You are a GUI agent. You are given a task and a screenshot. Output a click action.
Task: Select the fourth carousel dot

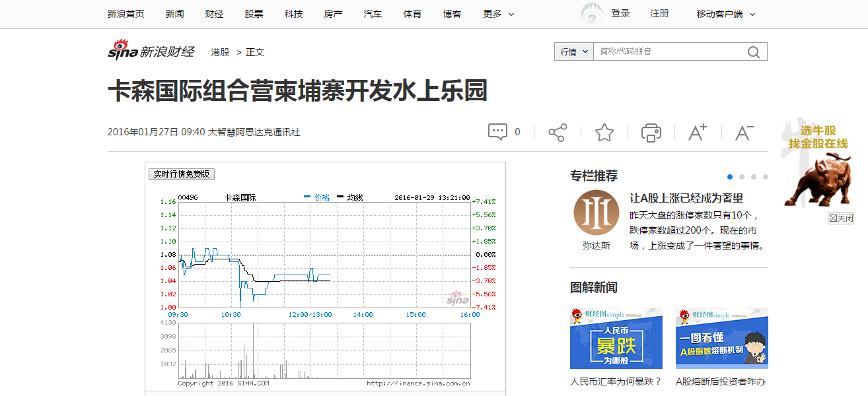tap(766, 177)
